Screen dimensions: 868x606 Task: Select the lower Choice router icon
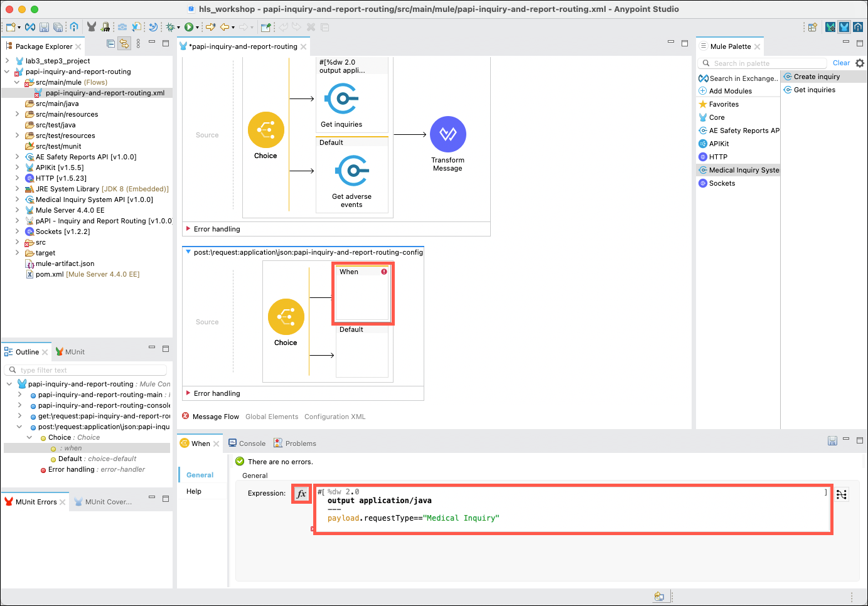[286, 317]
